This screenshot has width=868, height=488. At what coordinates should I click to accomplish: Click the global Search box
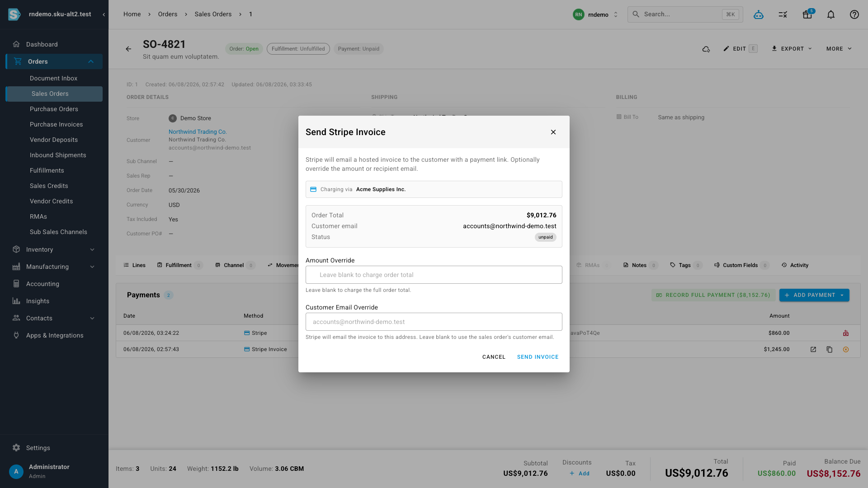click(685, 14)
